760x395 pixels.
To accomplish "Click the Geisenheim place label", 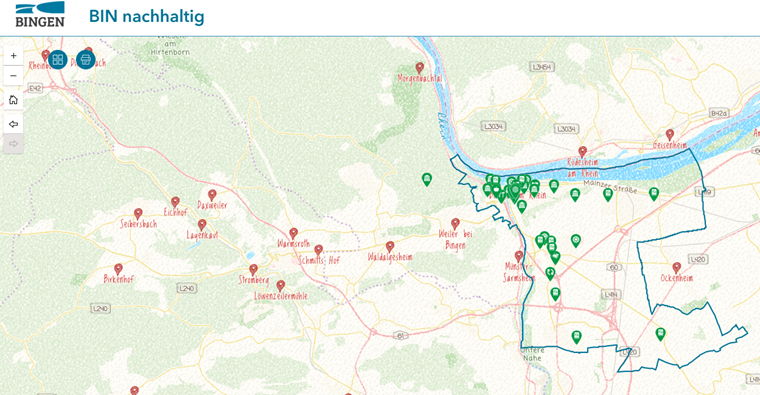I will [670, 145].
